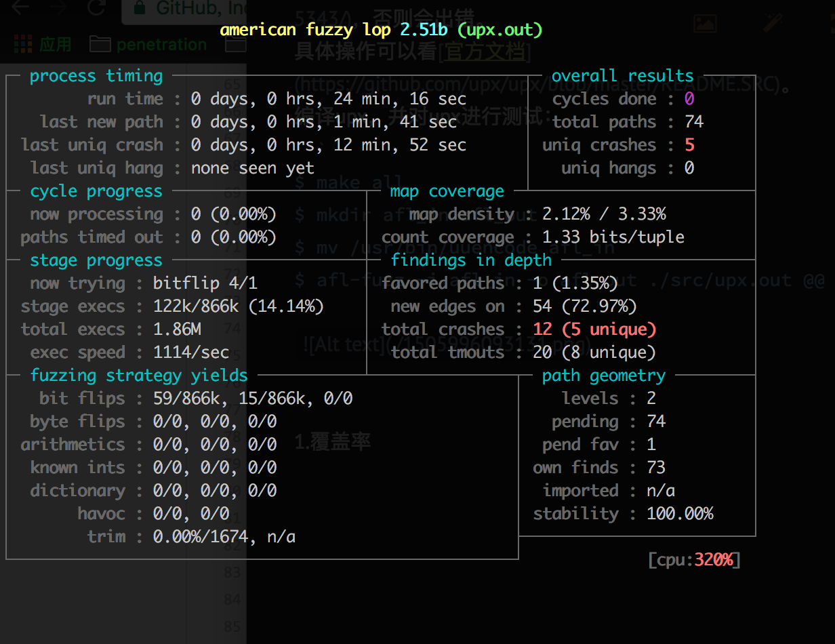This screenshot has height=644, width=835.
Task: Open the colorful apps grid icon
Action: pos(23,45)
